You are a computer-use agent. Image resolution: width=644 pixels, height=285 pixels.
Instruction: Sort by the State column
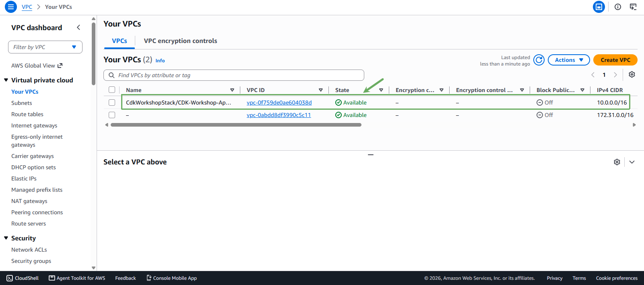(381, 90)
